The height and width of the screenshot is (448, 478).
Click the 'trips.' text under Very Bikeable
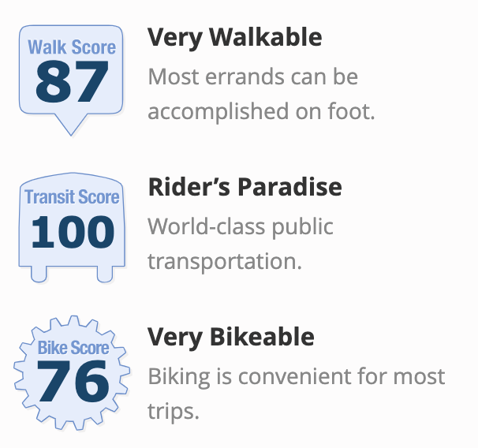coord(174,412)
